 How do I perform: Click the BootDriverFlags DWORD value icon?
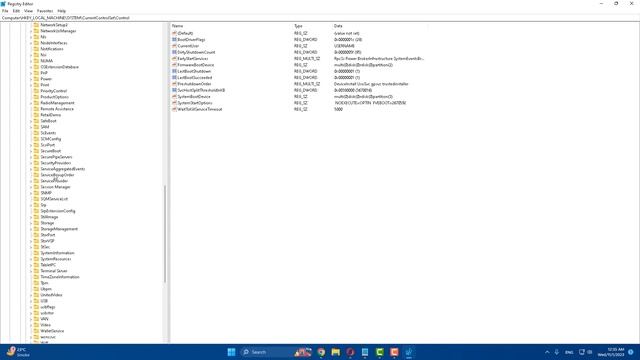pyautogui.click(x=174, y=40)
